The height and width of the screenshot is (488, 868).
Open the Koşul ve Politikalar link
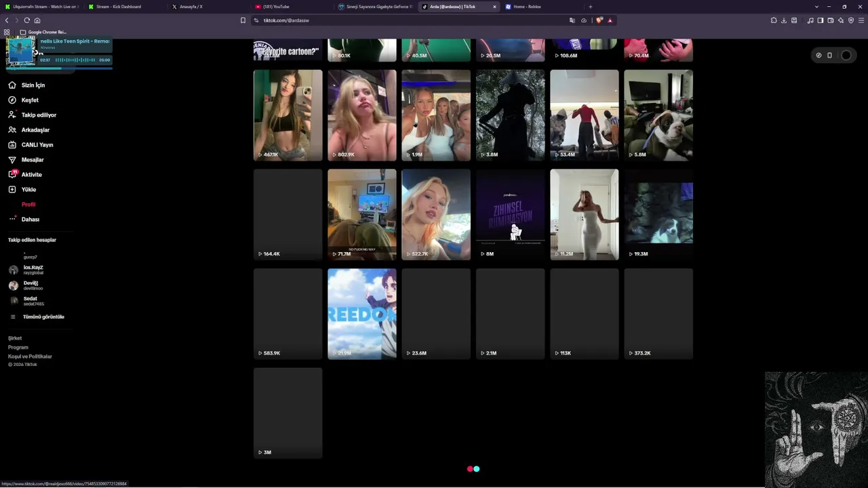30,357
